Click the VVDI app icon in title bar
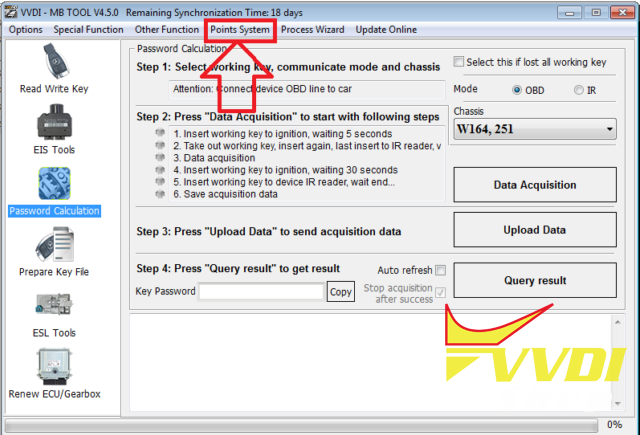 (11, 12)
